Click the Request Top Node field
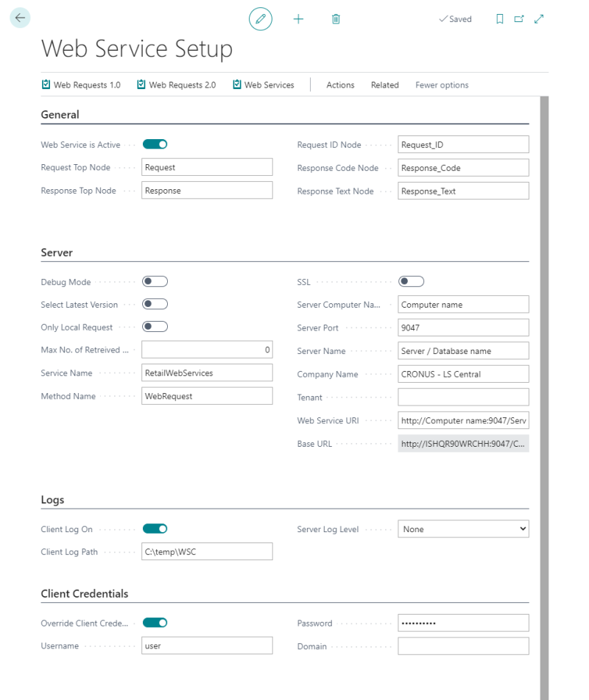Viewport: 589px width, 700px height. 207,167
